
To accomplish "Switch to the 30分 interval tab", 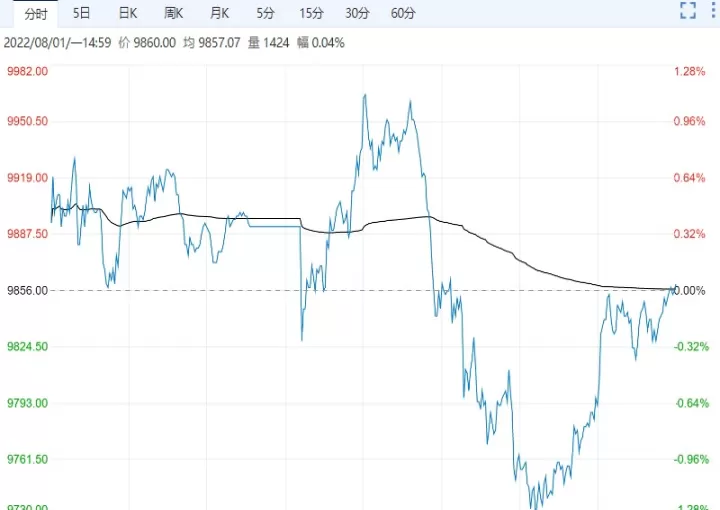I will pyautogui.click(x=357, y=13).
